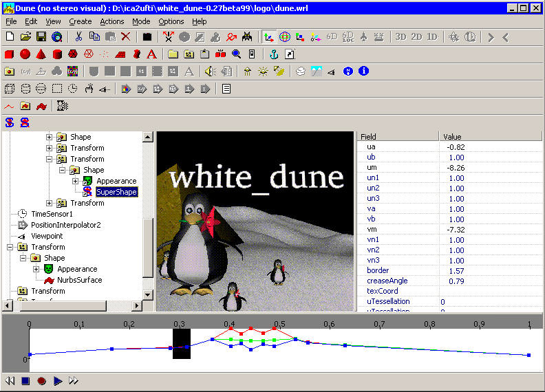Insert a Text node with red A
The height and width of the screenshot is (392, 545).
(x=151, y=54)
